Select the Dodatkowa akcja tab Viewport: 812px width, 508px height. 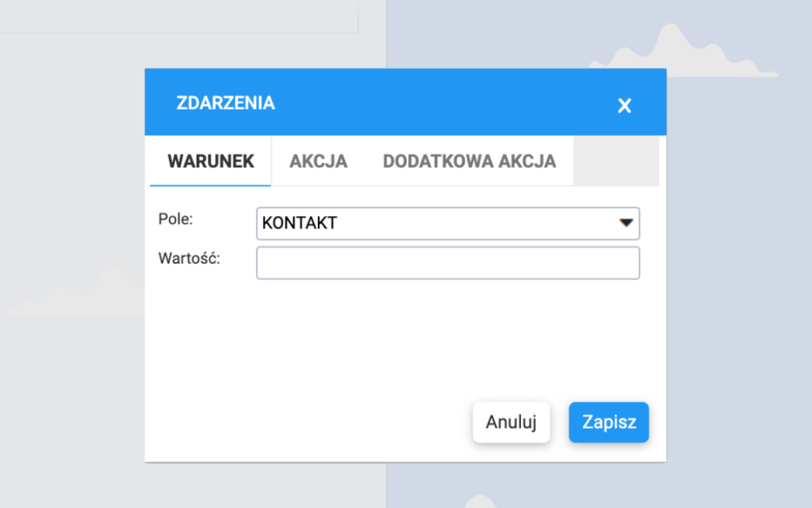(x=469, y=161)
